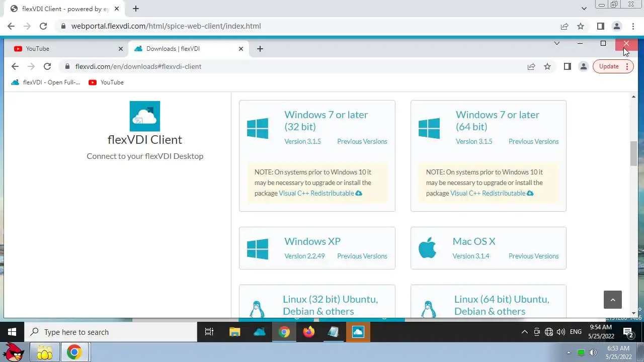Reload the outer webportal page
Screen dimensions: 644x362
[43, 26]
